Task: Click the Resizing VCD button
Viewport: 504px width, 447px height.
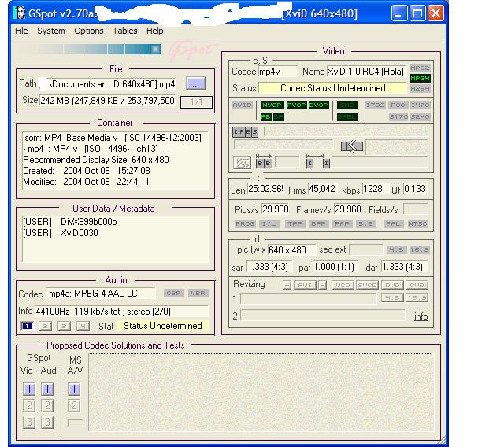Action: (343, 285)
